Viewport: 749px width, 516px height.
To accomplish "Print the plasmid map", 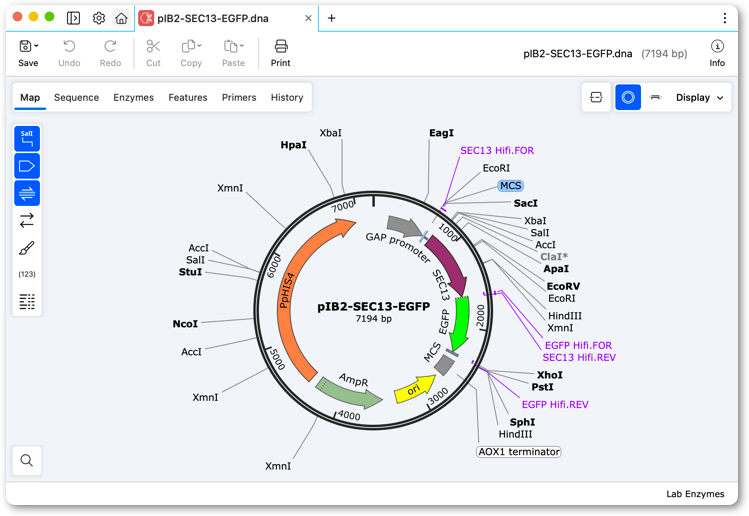I will coord(280,53).
